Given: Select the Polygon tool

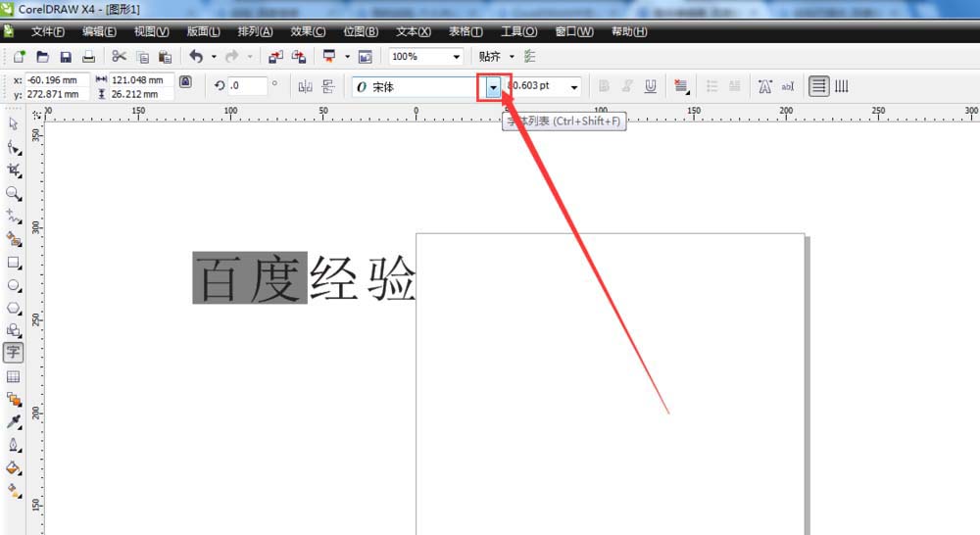Looking at the screenshot, I should (x=13, y=308).
